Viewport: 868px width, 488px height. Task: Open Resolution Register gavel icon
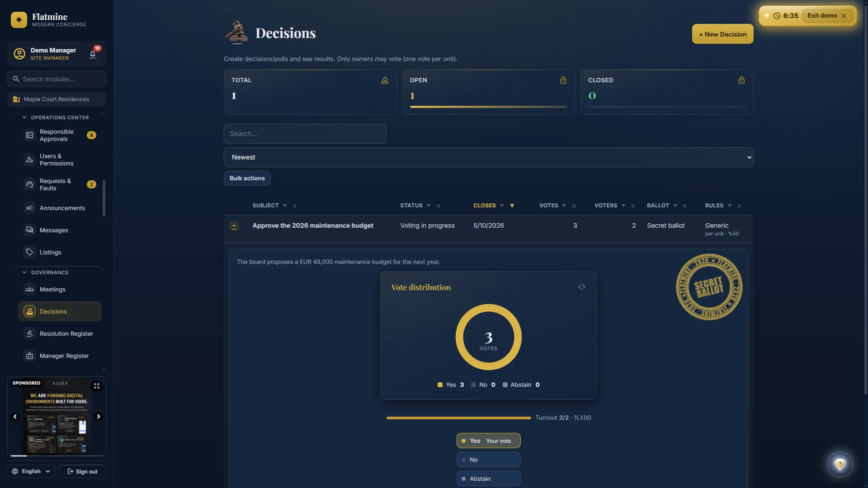(29, 333)
